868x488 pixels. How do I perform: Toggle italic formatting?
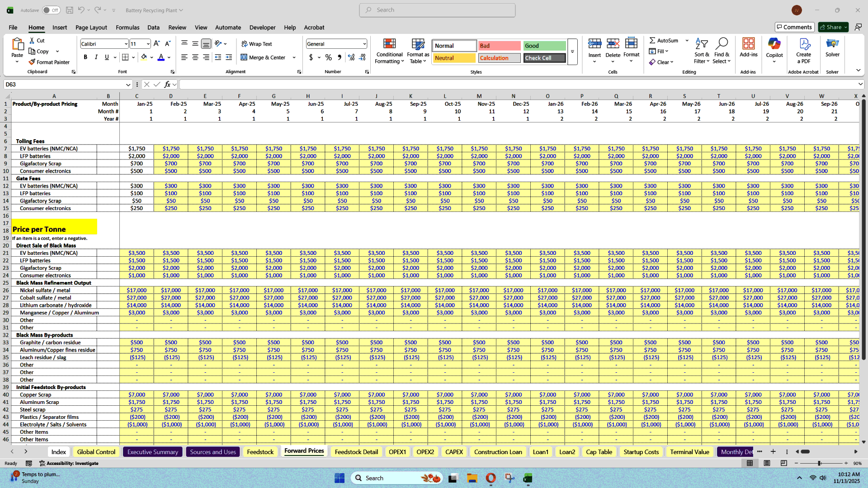[96, 57]
